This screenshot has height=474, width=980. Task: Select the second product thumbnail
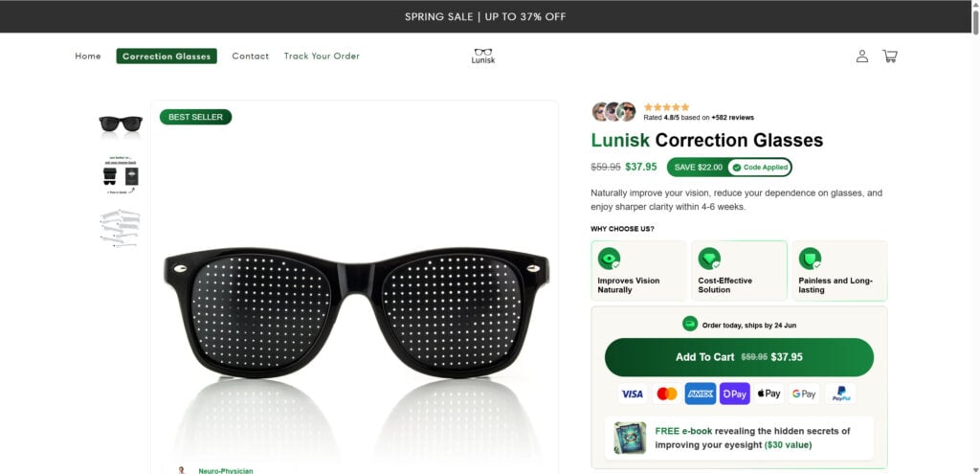coord(121,174)
